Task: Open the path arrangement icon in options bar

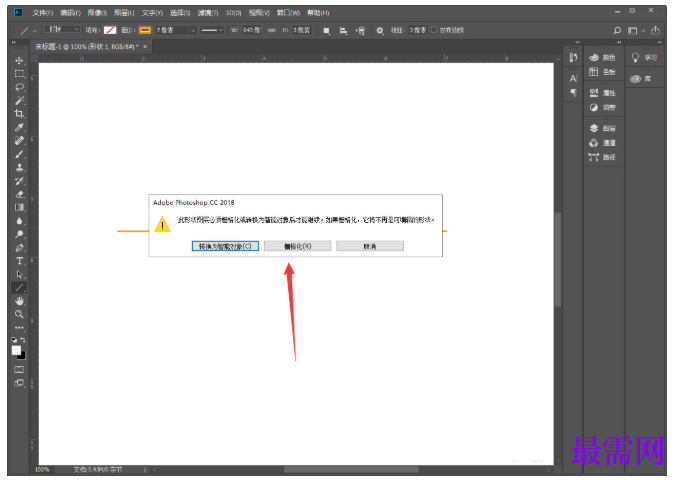Action: [360, 30]
